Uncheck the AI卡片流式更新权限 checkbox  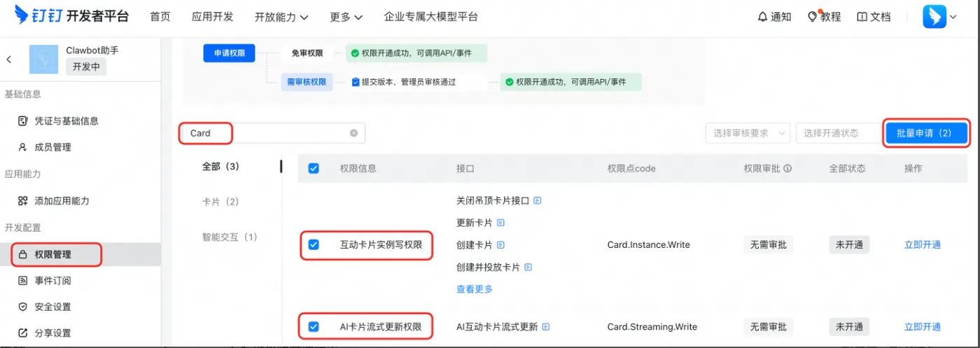click(x=314, y=326)
